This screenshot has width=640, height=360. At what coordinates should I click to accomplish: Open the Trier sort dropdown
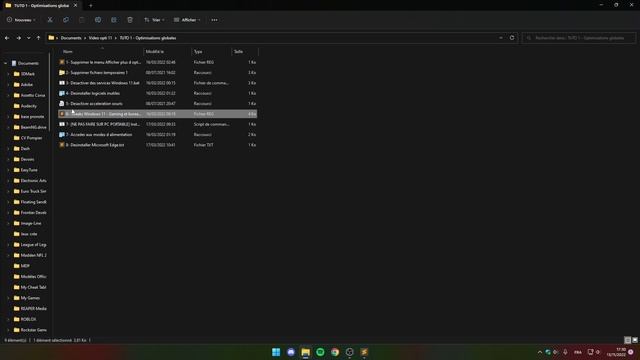click(154, 20)
